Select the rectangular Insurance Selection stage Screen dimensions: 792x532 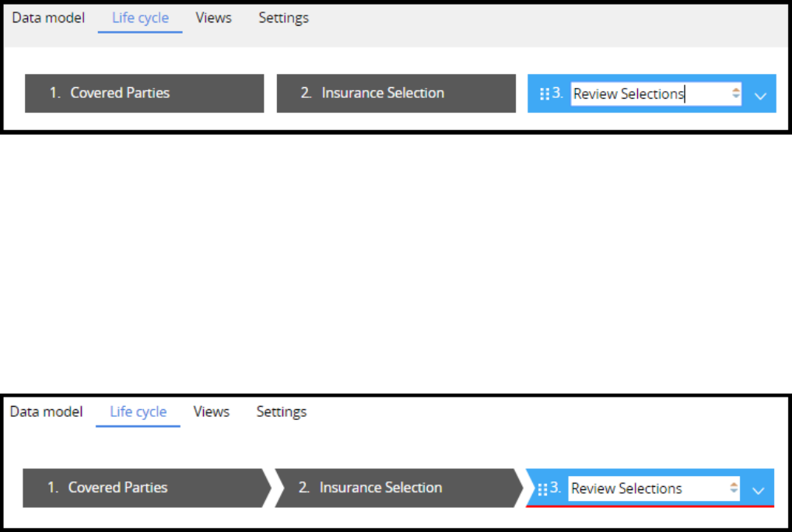pos(396,93)
